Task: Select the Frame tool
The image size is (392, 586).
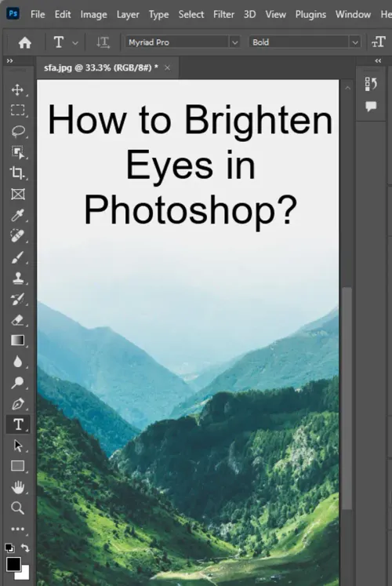Action: [17, 194]
